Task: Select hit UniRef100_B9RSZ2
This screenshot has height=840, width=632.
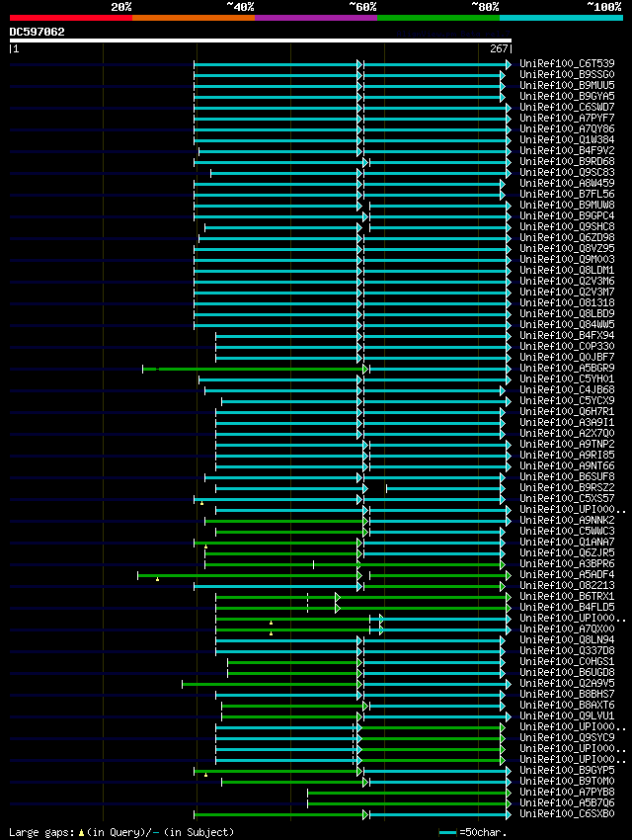Action: point(567,487)
